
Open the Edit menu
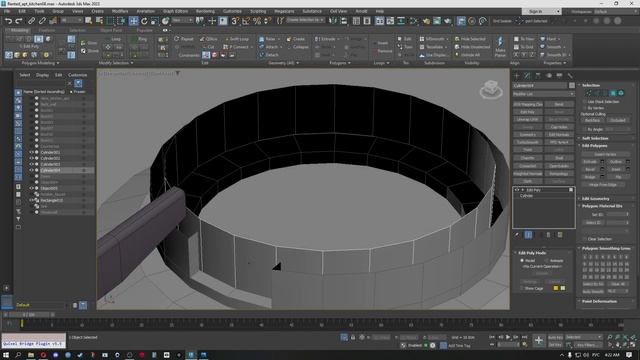tap(22, 11)
